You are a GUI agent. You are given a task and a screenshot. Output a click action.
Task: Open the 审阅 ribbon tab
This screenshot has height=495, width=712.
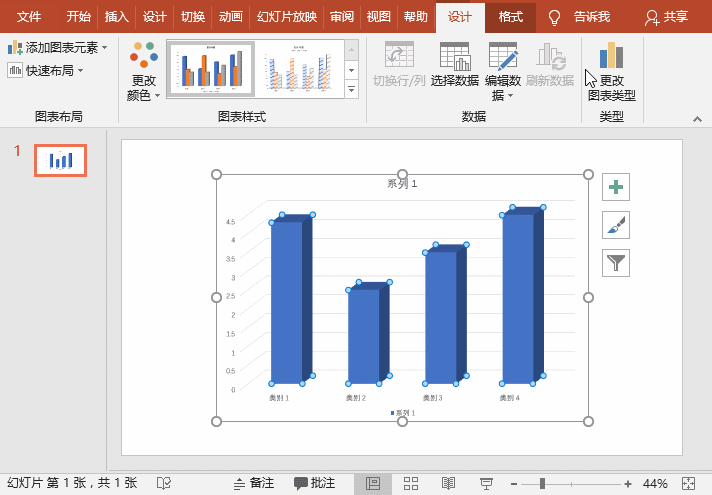tap(341, 17)
